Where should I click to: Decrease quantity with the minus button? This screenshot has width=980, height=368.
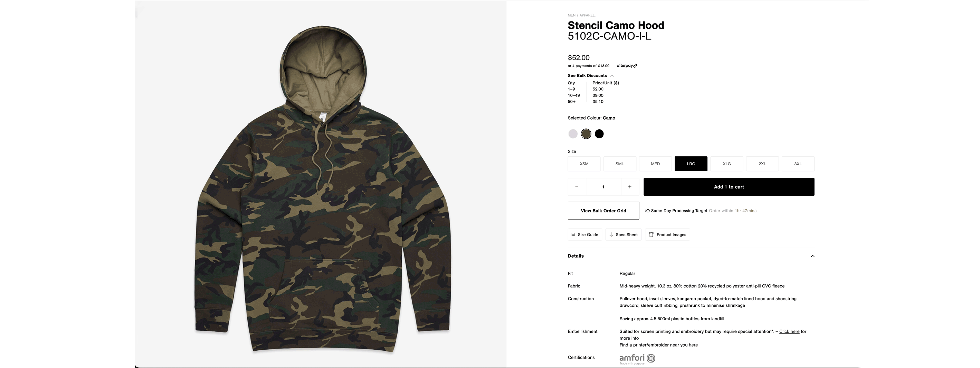pos(577,187)
